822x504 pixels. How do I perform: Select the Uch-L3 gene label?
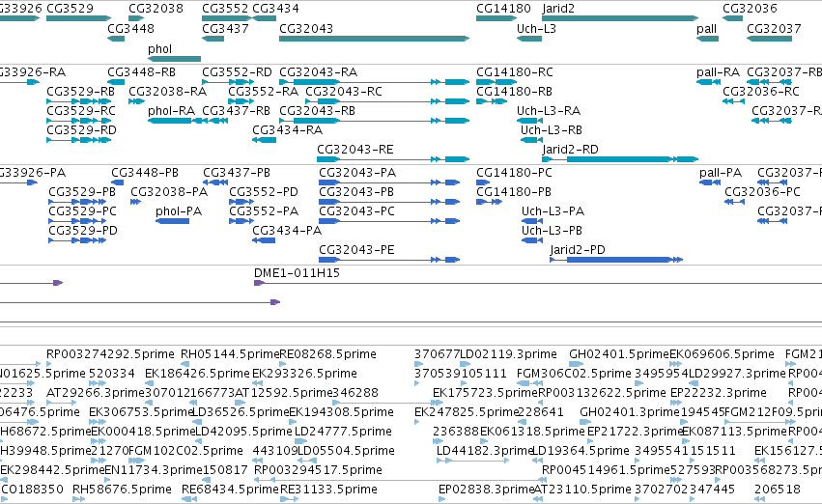point(536,28)
